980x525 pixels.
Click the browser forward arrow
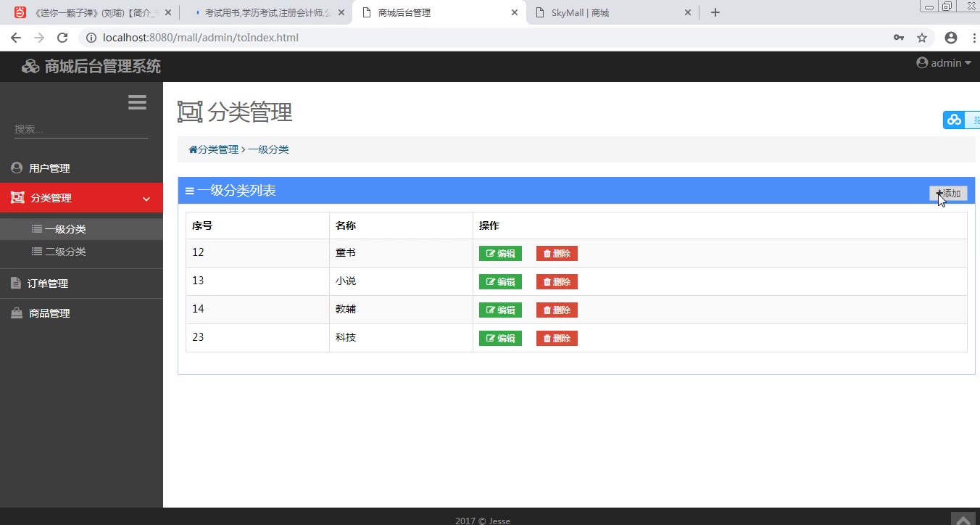39,38
